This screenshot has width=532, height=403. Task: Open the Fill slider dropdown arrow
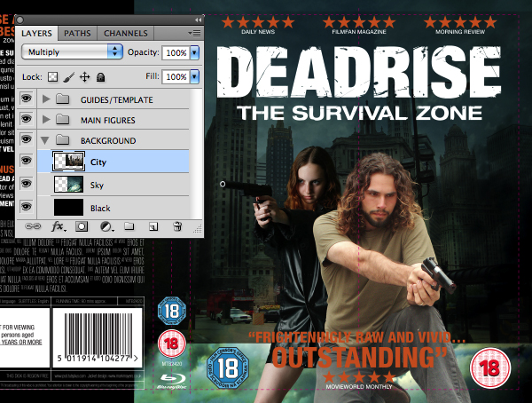194,77
